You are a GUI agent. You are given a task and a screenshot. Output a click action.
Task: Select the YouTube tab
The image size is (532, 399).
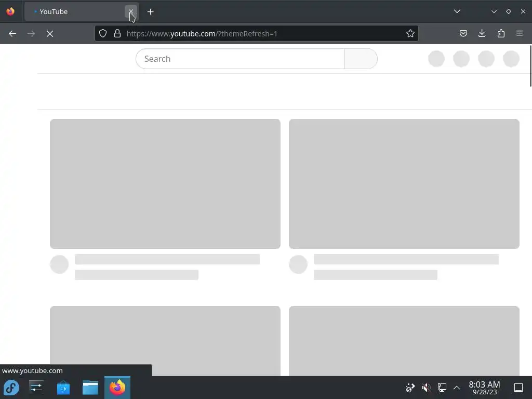[82, 11]
